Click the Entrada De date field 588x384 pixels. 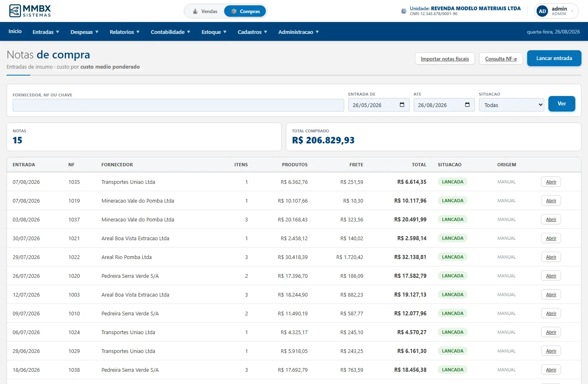379,105
